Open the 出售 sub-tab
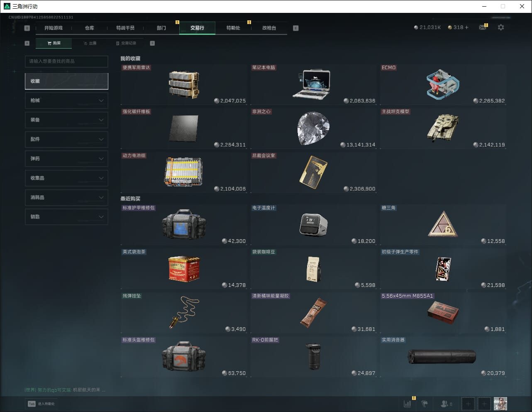This screenshot has width=532, height=412. tap(90, 43)
